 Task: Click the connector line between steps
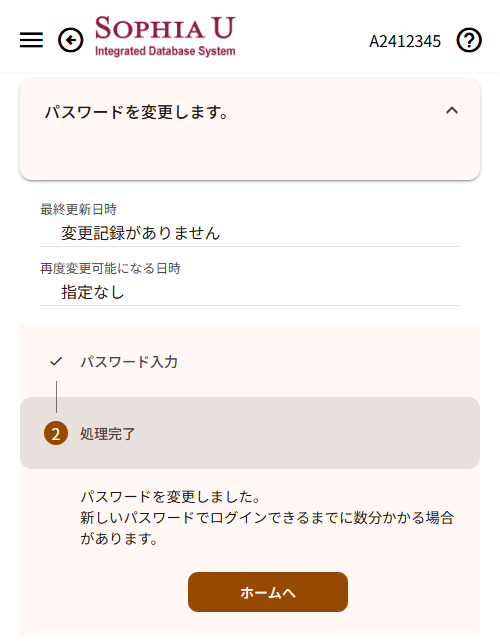coord(56,397)
